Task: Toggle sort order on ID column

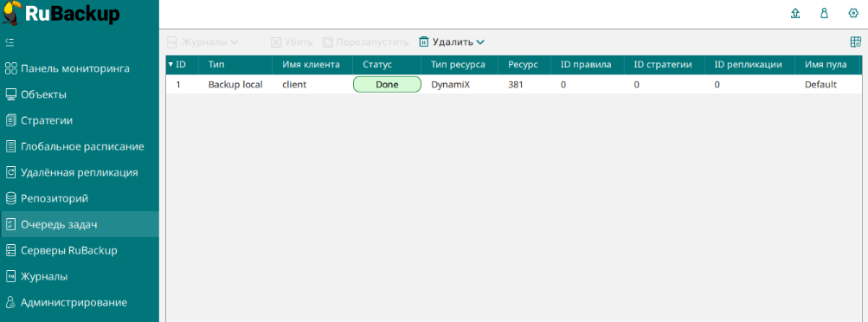Action: click(177, 65)
